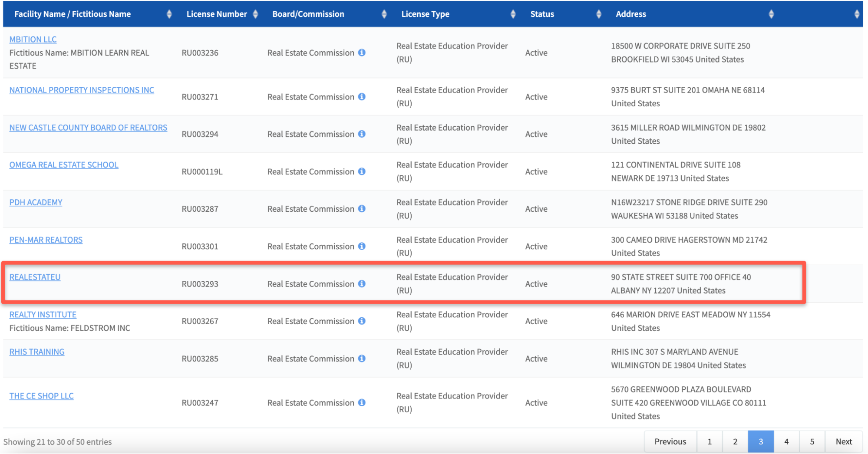Go to page 2 of results

(x=735, y=441)
